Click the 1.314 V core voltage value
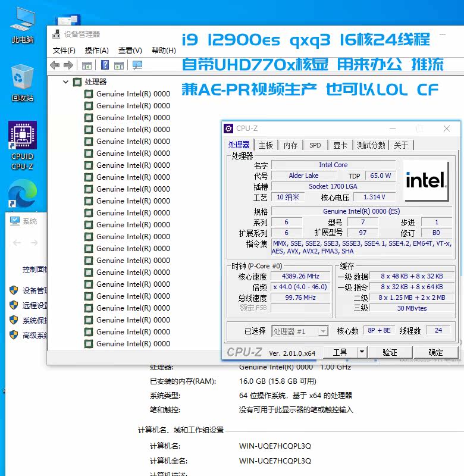The height and width of the screenshot is (476, 464). click(375, 197)
